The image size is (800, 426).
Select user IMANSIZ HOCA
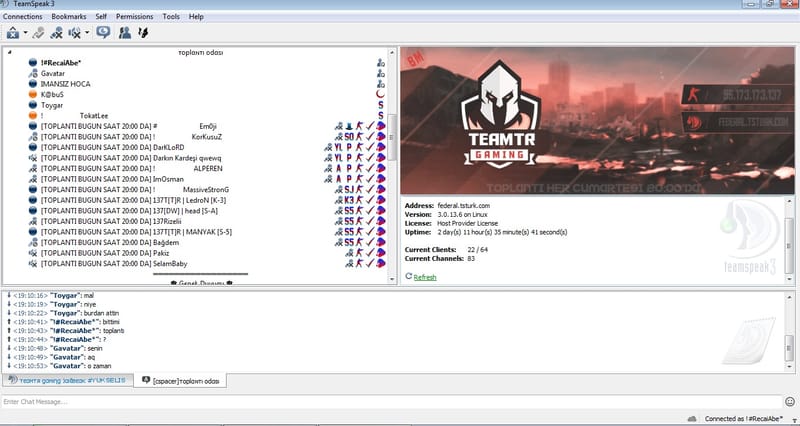tap(65, 84)
